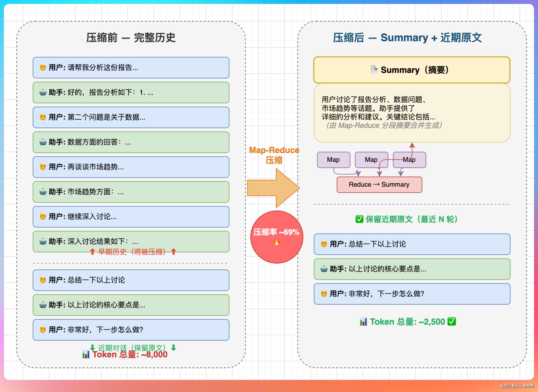Screen dimensions: 538x392
Task: Select the middle Map box
Action: click(371, 160)
